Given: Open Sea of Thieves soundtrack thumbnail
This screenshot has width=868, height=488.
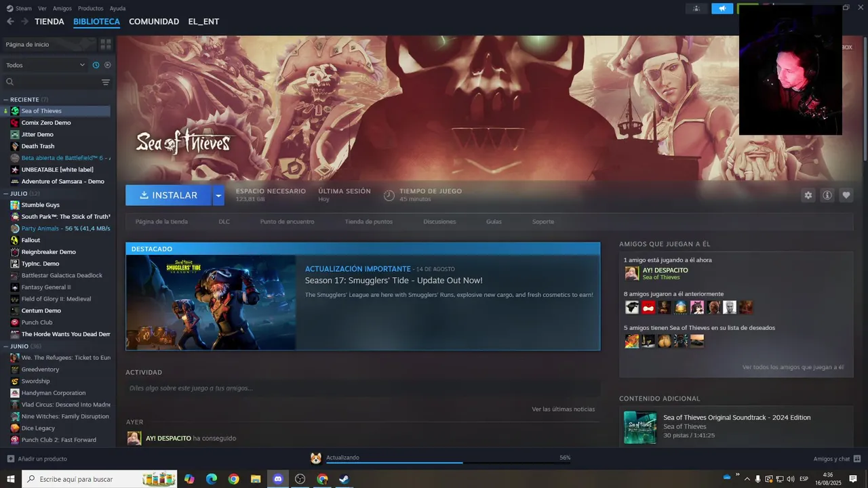Looking at the screenshot, I should (x=640, y=428).
